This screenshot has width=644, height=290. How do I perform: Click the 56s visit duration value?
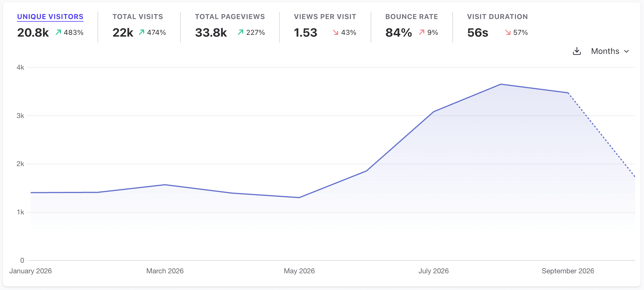[478, 33]
